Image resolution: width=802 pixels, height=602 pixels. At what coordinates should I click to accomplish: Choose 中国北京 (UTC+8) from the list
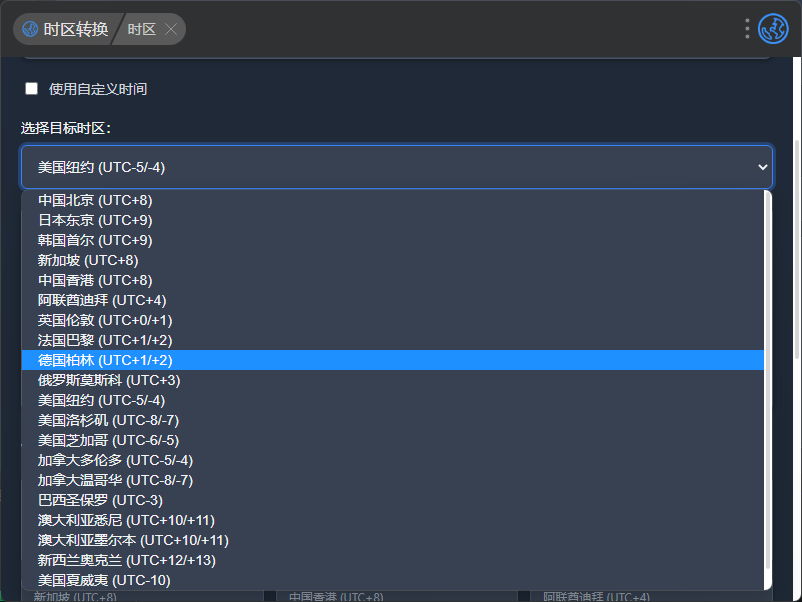pos(95,200)
